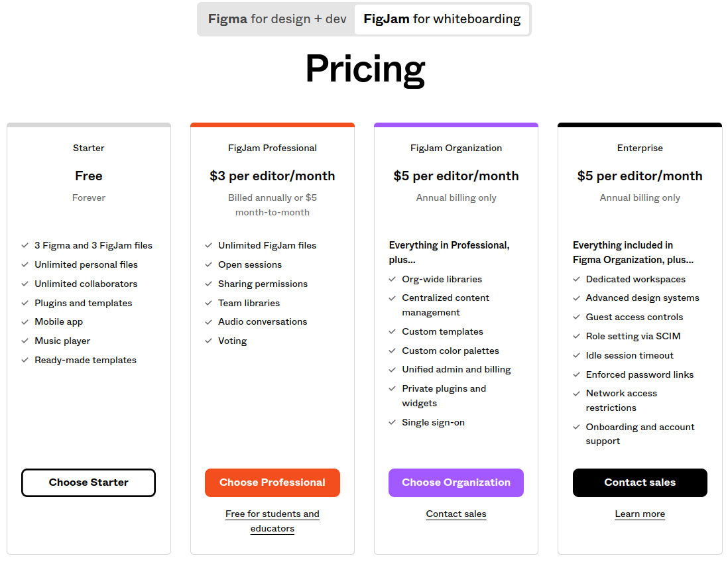This screenshot has width=728, height=562.
Task: Click the Pricing heading
Action: [x=365, y=70]
